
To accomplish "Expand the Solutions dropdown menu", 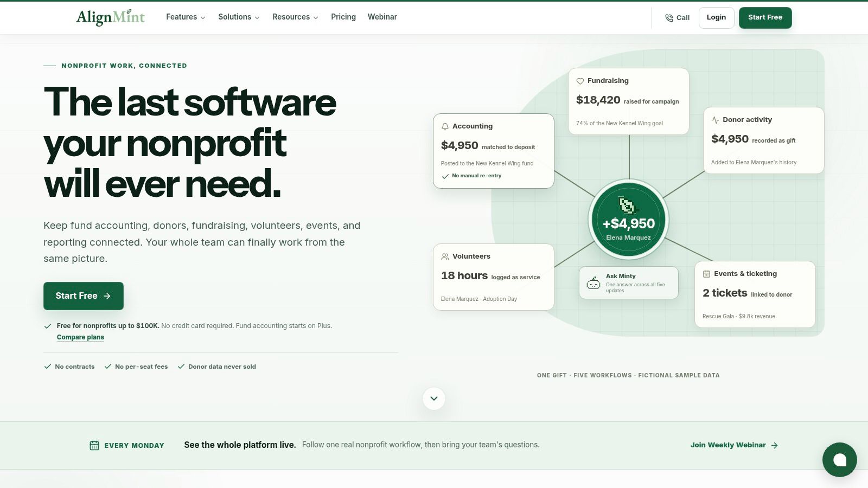I will (239, 17).
